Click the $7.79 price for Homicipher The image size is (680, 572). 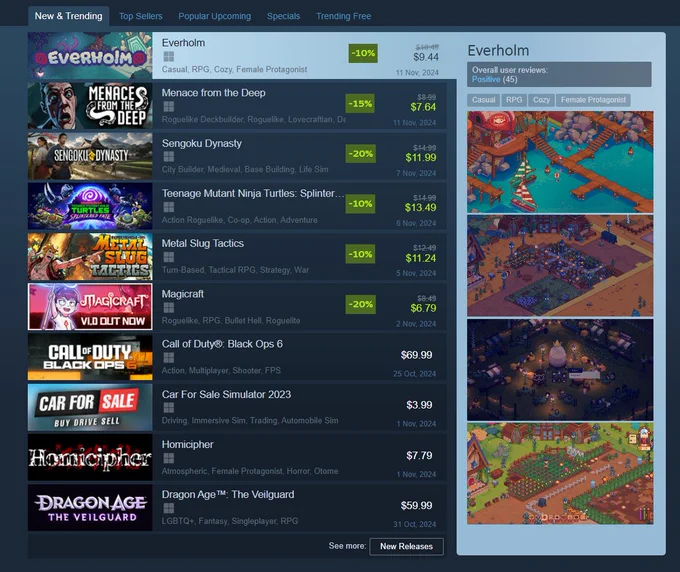419,455
